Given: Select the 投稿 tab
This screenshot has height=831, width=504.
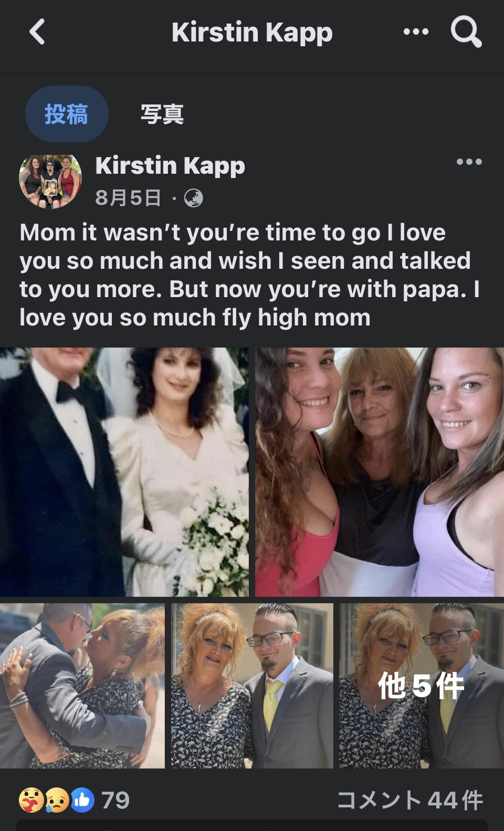Looking at the screenshot, I should click(67, 114).
